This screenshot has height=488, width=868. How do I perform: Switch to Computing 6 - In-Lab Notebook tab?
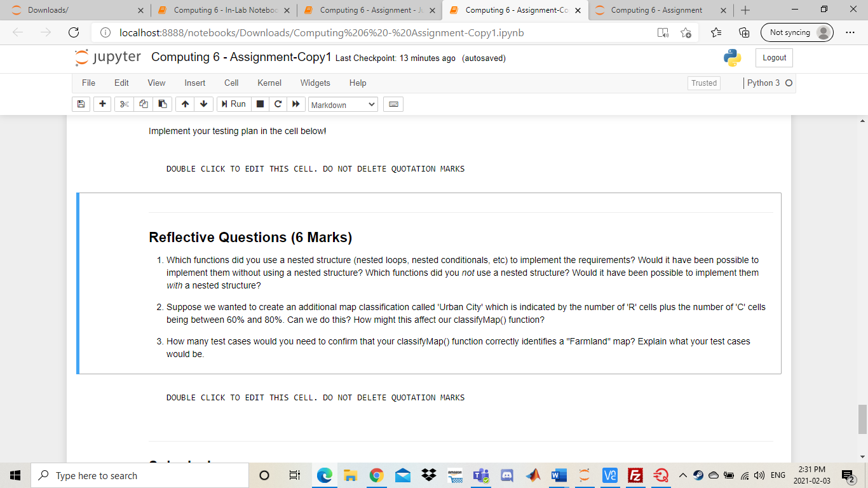point(225,10)
